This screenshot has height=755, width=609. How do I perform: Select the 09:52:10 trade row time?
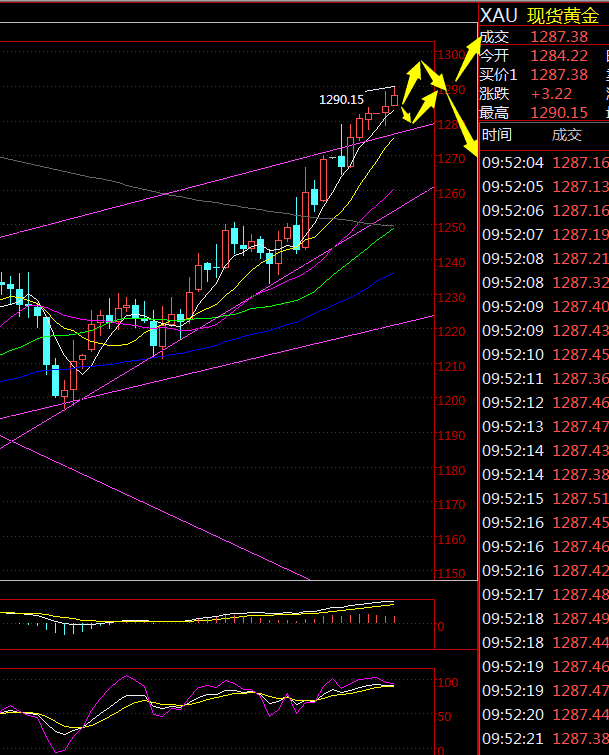click(513, 355)
